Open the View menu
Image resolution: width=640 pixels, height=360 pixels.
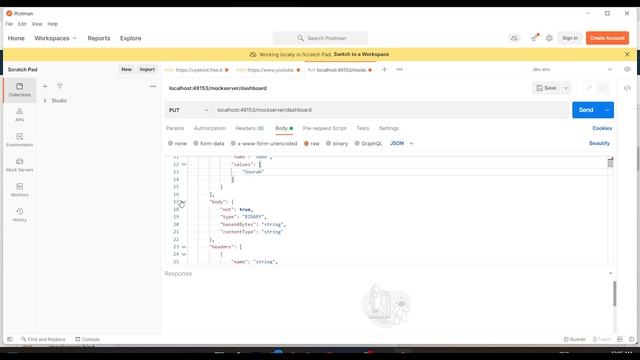[37, 24]
